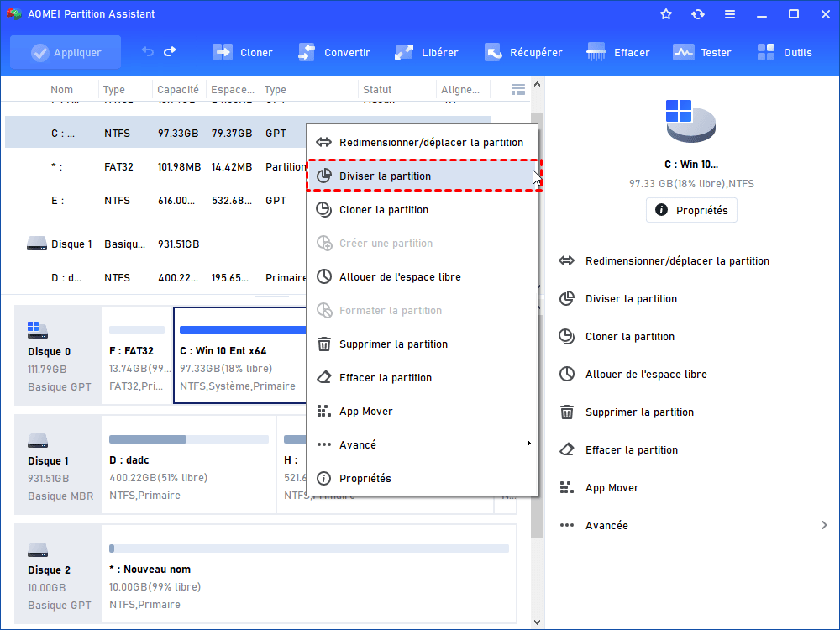Click the undo arrow icon
840x630 pixels.
[x=148, y=52]
